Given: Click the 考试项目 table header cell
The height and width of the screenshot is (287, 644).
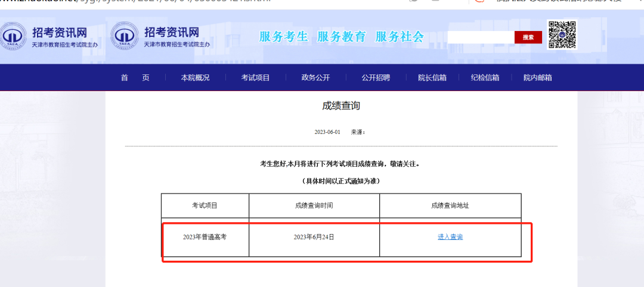Looking at the screenshot, I should (x=205, y=205).
